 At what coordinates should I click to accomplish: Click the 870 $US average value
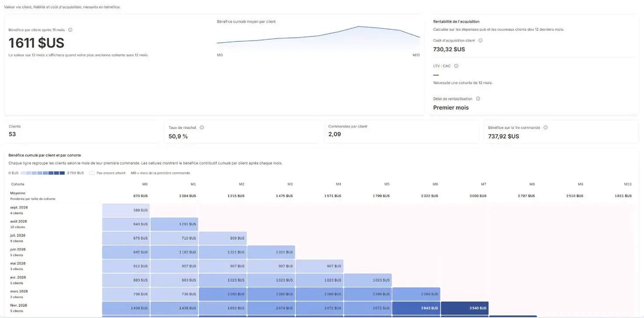pos(140,196)
